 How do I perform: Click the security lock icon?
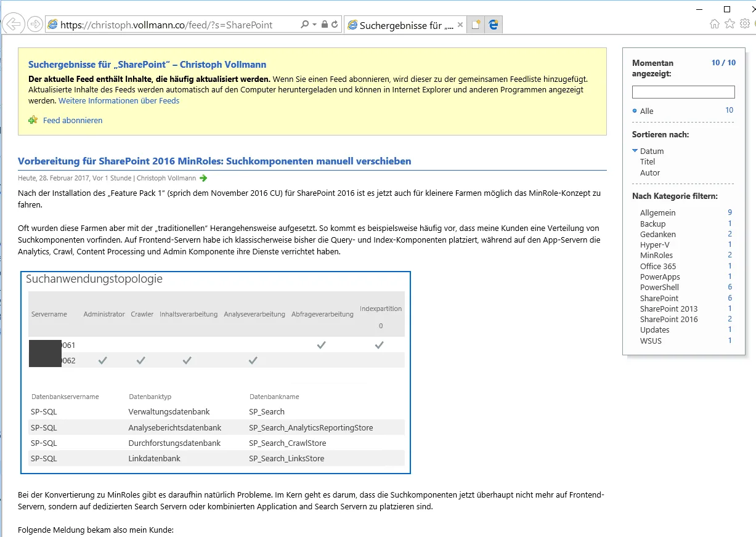click(x=324, y=25)
